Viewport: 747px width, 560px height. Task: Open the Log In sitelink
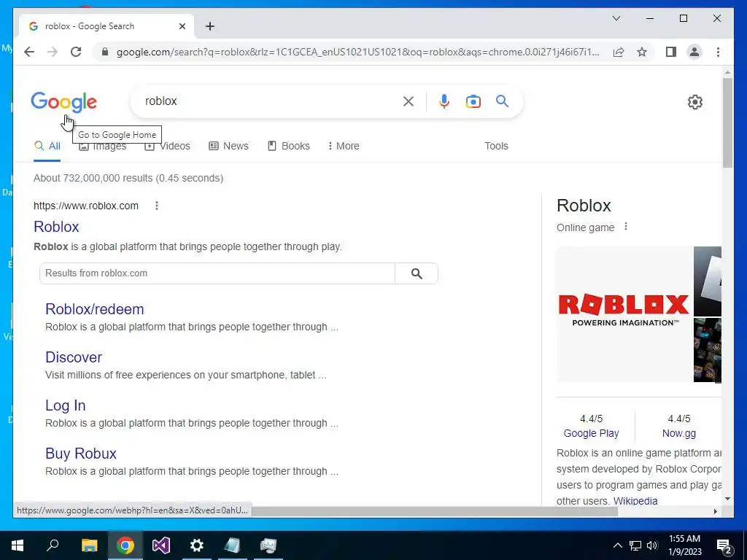click(x=65, y=405)
